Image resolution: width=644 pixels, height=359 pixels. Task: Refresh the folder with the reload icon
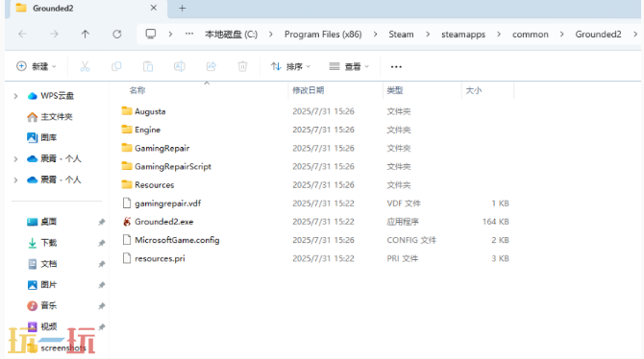[x=117, y=34]
